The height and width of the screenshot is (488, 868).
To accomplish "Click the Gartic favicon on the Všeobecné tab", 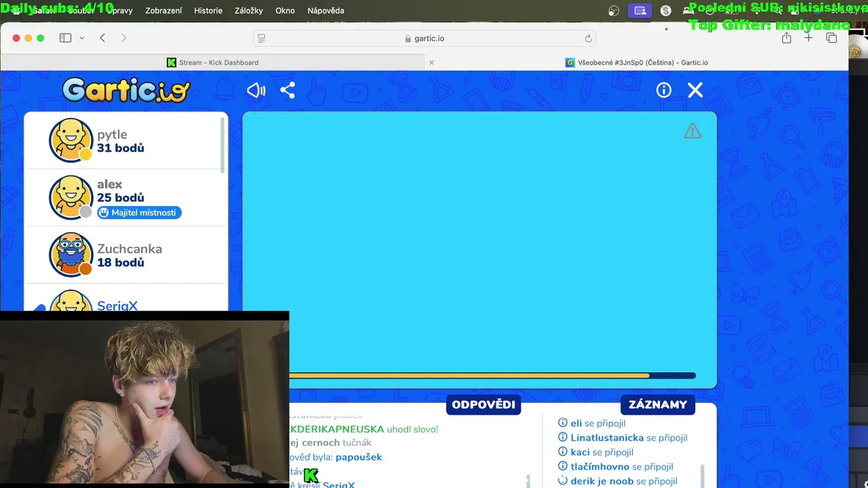I will pos(570,62).
